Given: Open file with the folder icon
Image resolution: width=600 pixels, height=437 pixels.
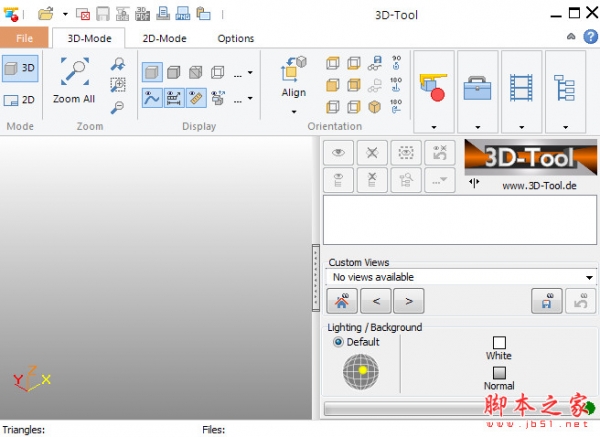Looking at the screenshot, I should (x=46, y=14).
